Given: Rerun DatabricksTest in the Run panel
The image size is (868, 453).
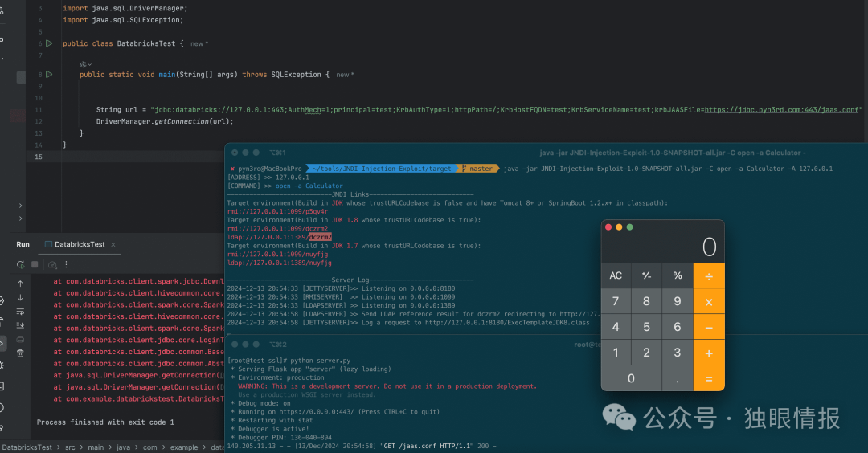Looking at the screenshot, I should (x=20, y=265).
